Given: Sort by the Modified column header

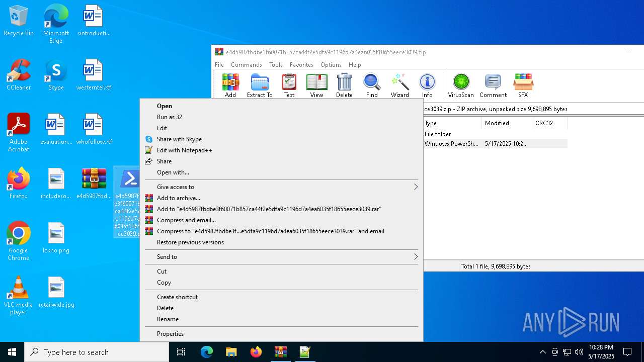Looking at the screenshot, I should point(507,123).
